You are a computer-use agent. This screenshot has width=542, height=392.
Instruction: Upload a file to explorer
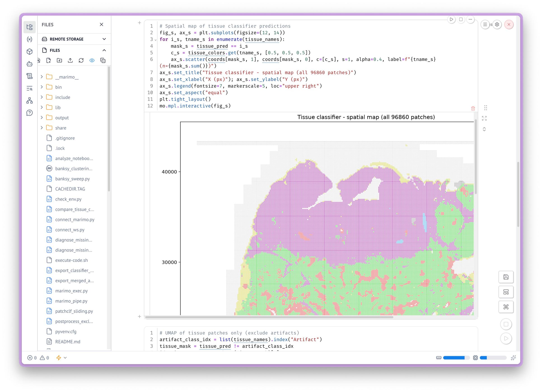tap(70, 61)
